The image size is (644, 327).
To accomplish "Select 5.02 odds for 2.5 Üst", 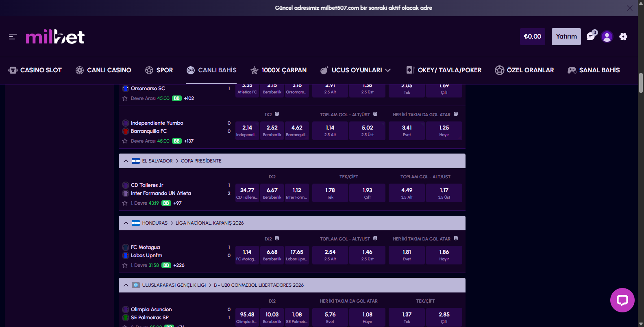I will coord(367,131).
